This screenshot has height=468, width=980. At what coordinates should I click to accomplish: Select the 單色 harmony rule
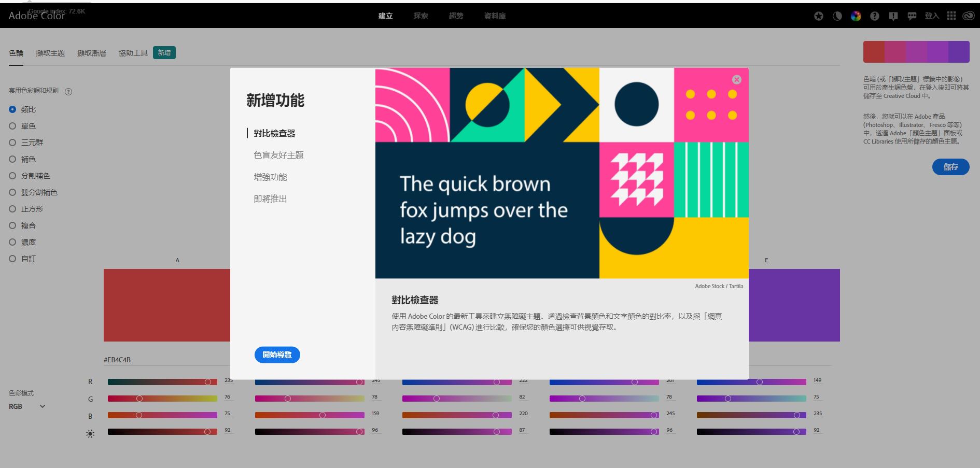pyautogui.click(x=22, y=126)
